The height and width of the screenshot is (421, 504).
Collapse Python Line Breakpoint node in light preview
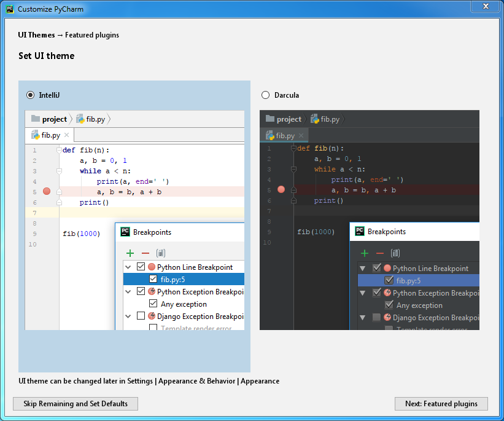[x=128, y=267]
